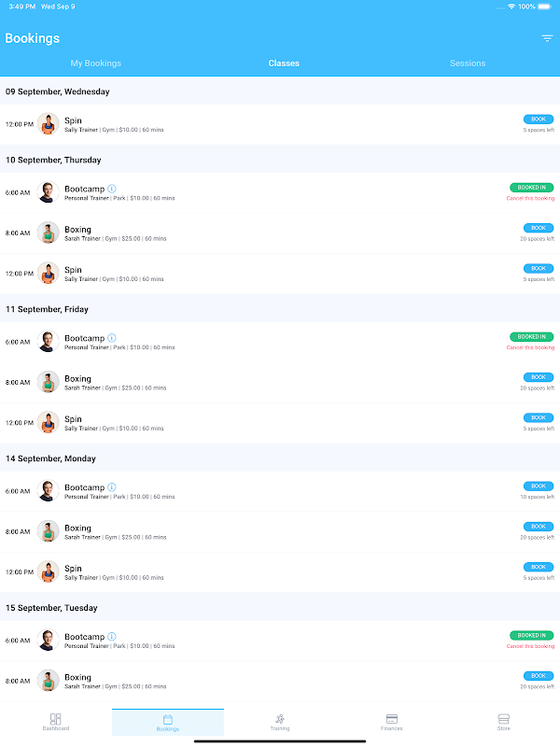
Task: Select the Training running-figure icon
Action: point(280,719)
